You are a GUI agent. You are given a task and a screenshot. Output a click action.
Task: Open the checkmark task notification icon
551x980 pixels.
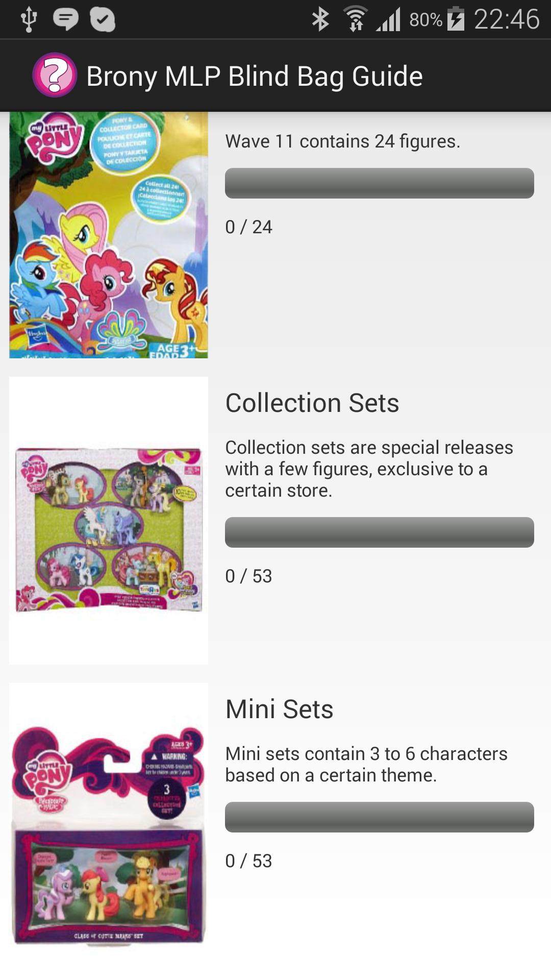(103, 19)
